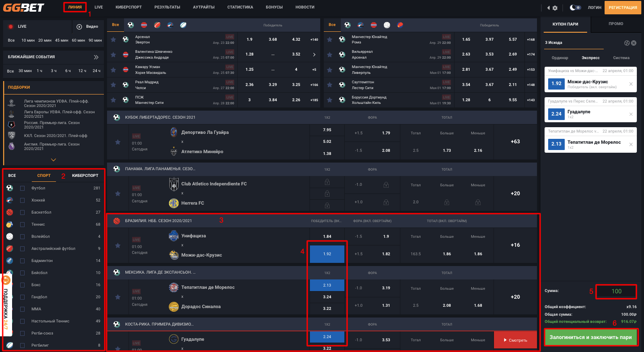
Task: Click Залогиниться и заключить пари button
Action: pos(591,337)
